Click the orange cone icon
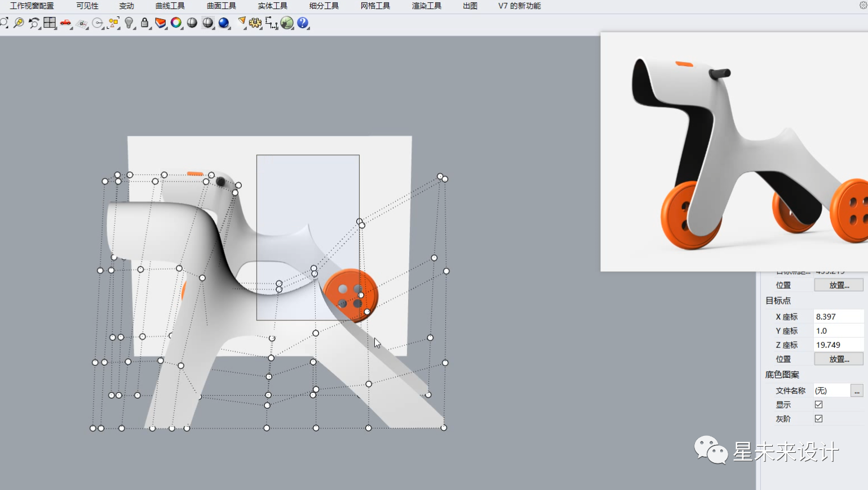 click(242, 22)
